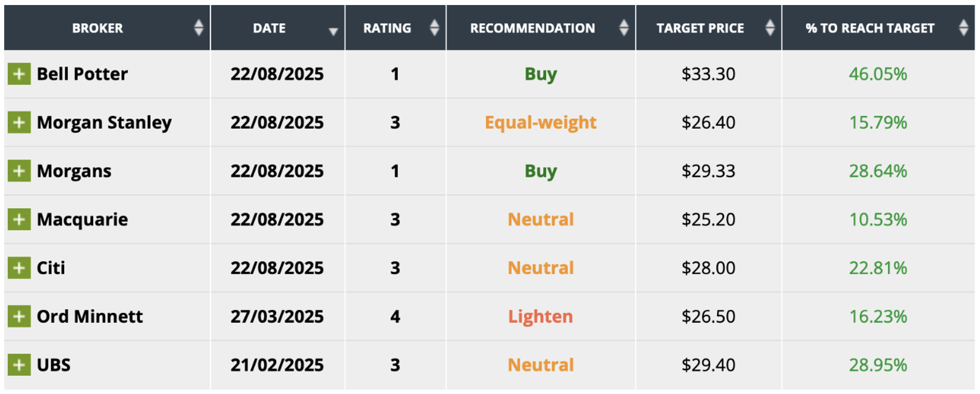Click the plus icon next to Citi

pyautogui.click(x=19, y=268)
